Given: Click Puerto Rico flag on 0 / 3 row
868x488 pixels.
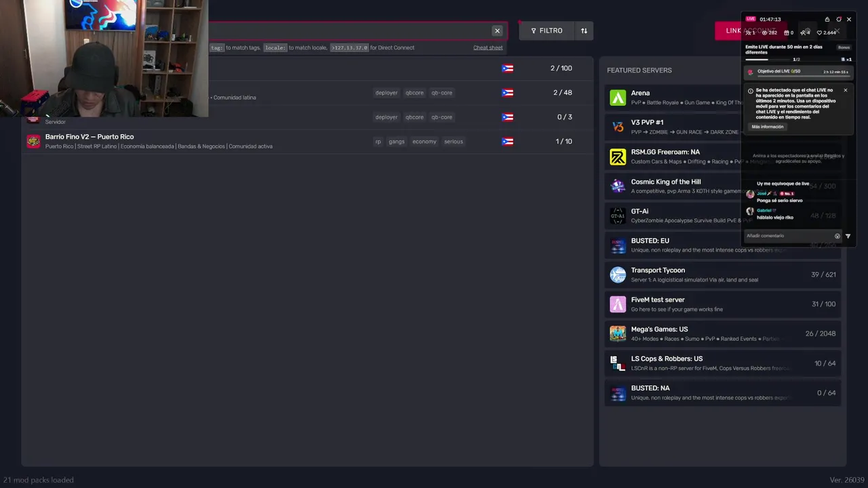Looking at the screenshot, I should click(x=507, y=117).
